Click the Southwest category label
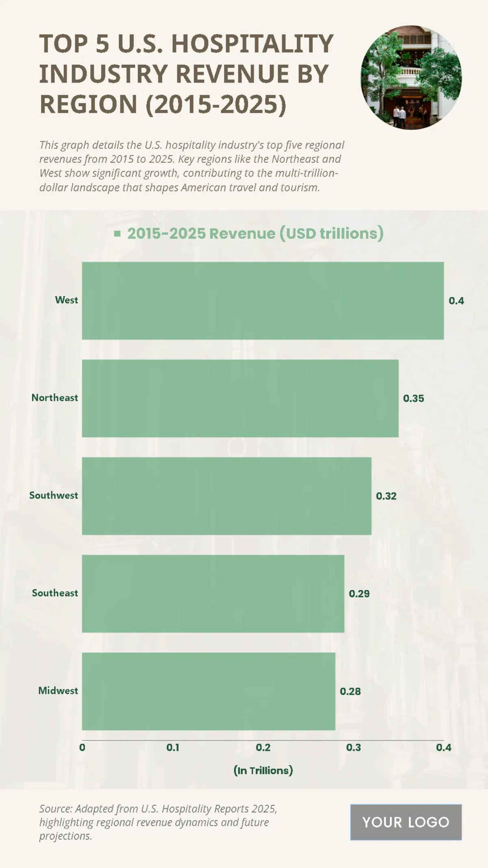This screenshot has height=868, width=488. [53, 495]
